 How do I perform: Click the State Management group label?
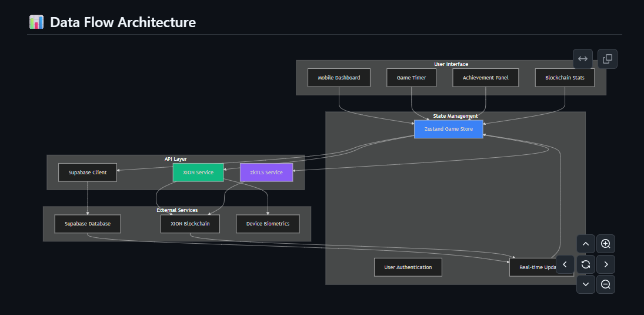click(455, 116)
